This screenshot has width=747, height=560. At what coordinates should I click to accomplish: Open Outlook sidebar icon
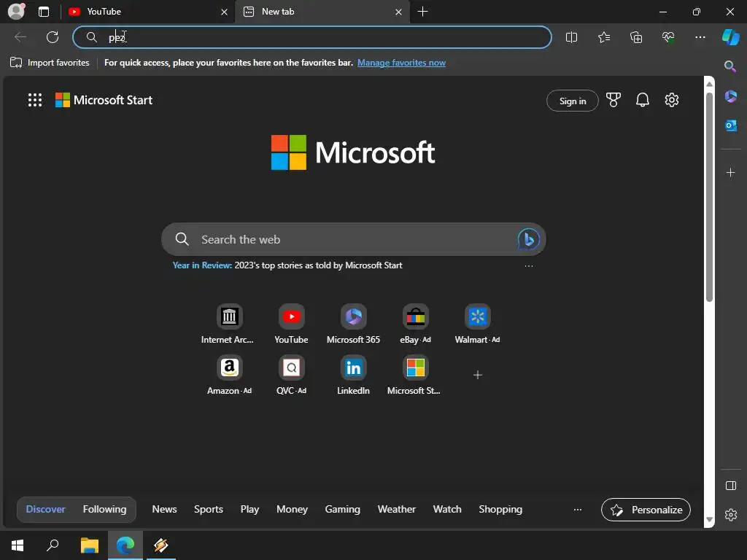point(730,125)
